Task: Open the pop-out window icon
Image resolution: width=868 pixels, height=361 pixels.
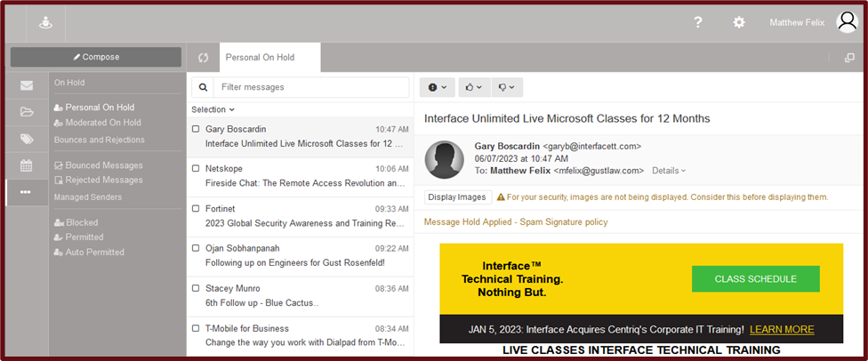Action: 849,58
